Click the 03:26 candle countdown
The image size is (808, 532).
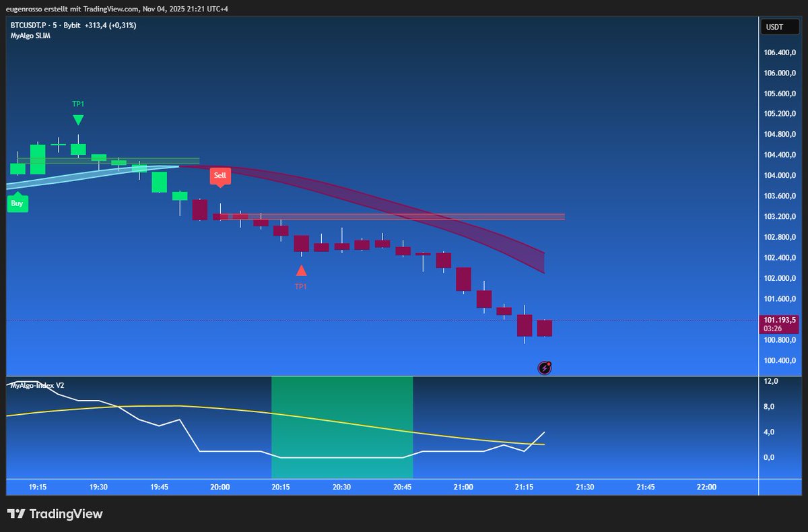pyautogui.click(x=772, y=329)
